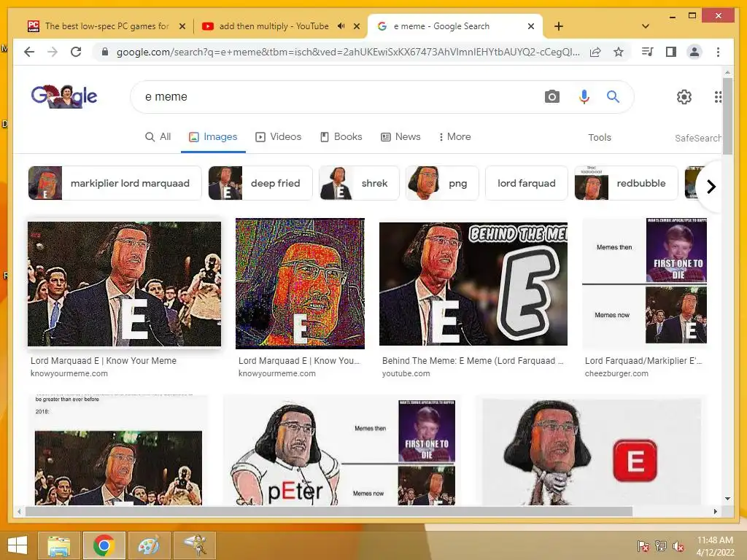
Task: Open the Windows Start button
Action: (18, 545)
